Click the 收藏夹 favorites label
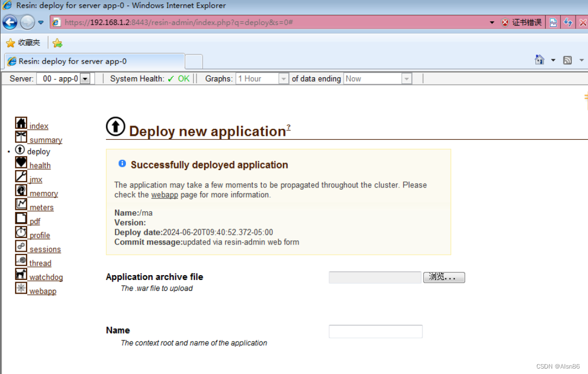The height and width of the screenshot is (374, 588). pos(29,43)
